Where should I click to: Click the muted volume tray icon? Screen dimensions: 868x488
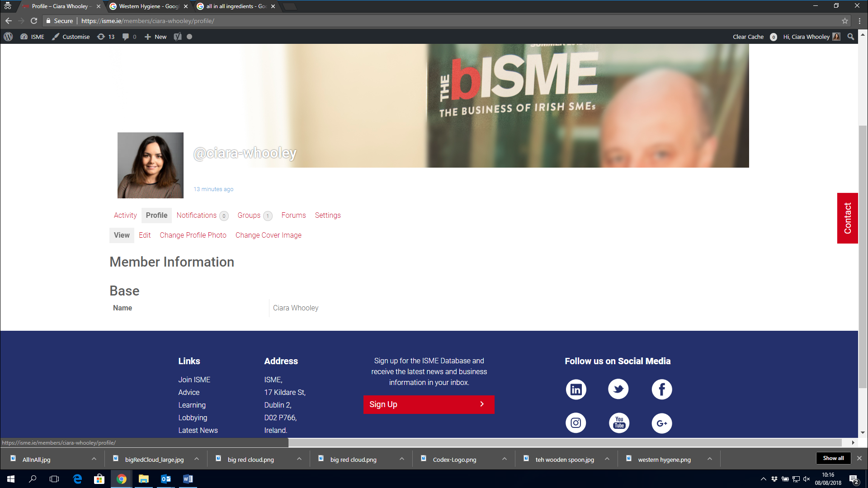pyautogui.click(x=807, y=479)
